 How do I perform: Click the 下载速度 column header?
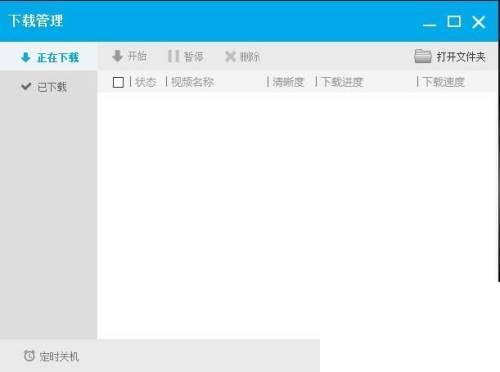(443, 82)
